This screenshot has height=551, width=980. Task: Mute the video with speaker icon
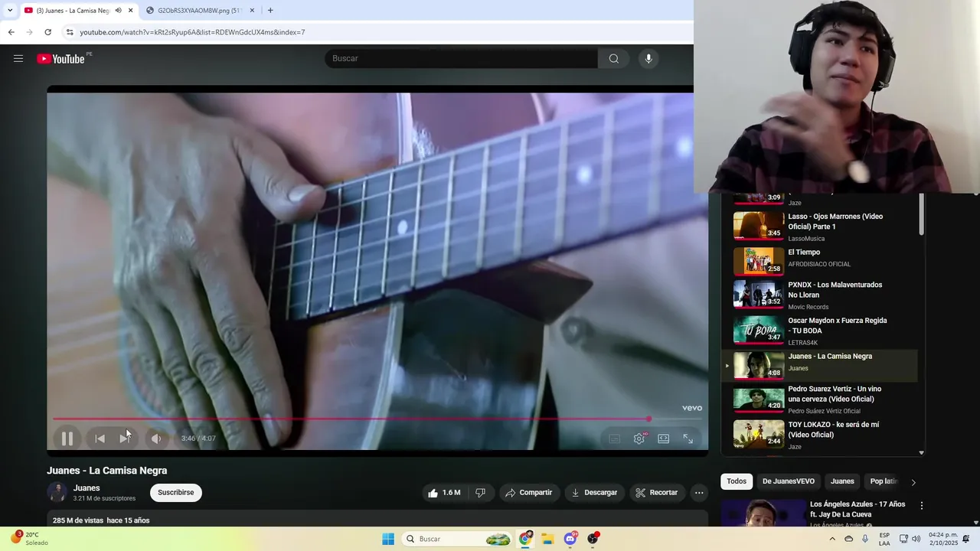pyautogui.click(x=156, y=439)
